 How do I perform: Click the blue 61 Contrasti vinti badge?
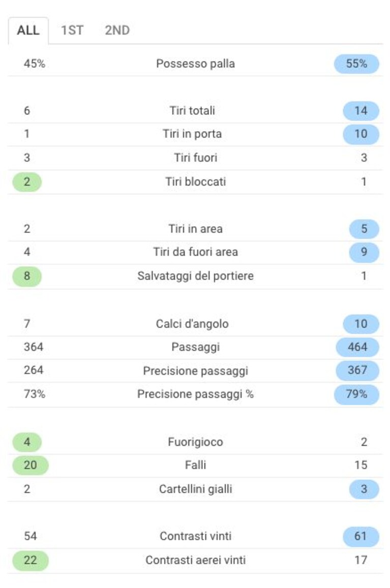361,536
